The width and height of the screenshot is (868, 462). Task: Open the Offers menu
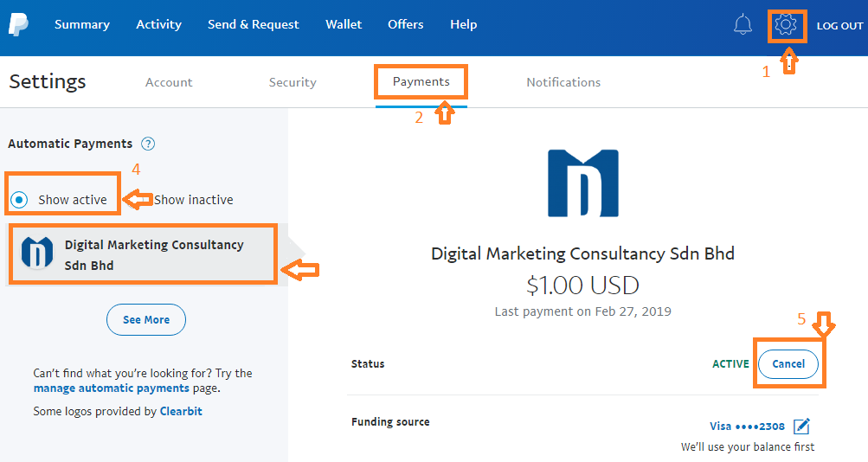coord(406,25)
